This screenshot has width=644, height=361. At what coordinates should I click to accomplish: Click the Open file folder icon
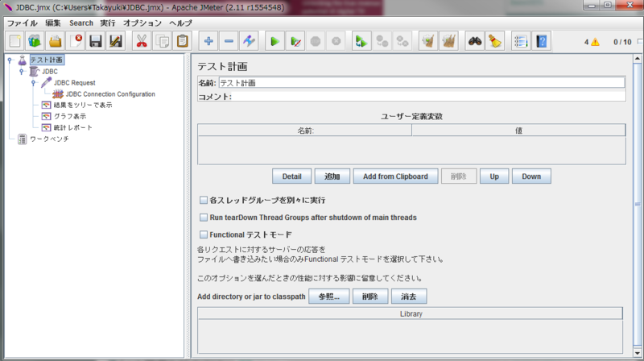56,41
